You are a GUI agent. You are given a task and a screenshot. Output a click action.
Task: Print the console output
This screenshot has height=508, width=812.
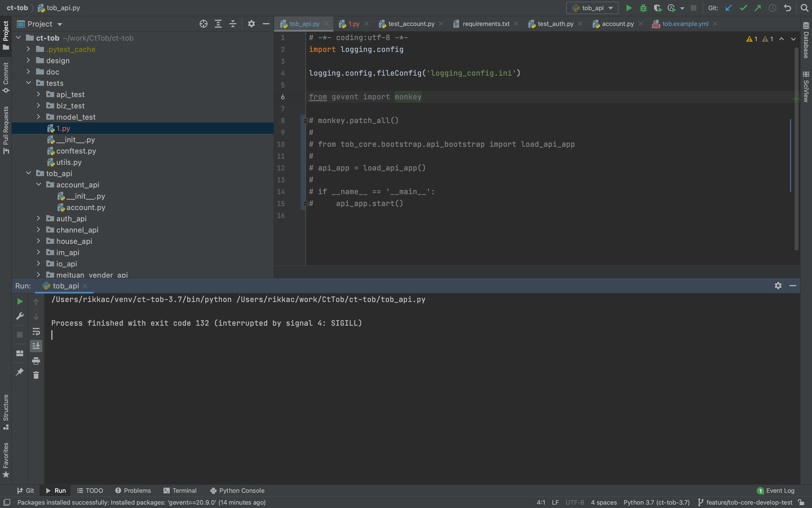(36, 361)
